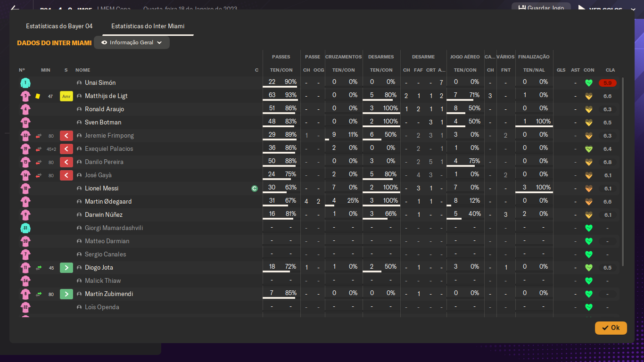Sort by the CLA rating column header
The width and height of the screenshot is (644, 362).
tap(610, 70)
